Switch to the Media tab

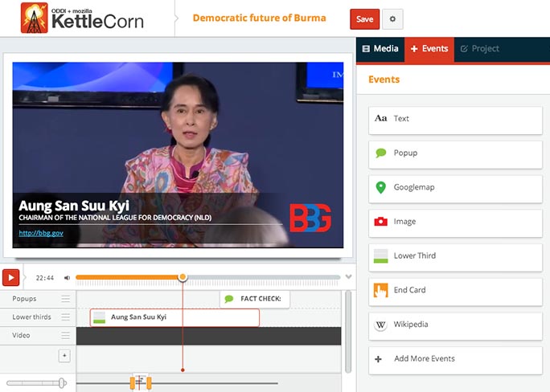click(380, 49)
